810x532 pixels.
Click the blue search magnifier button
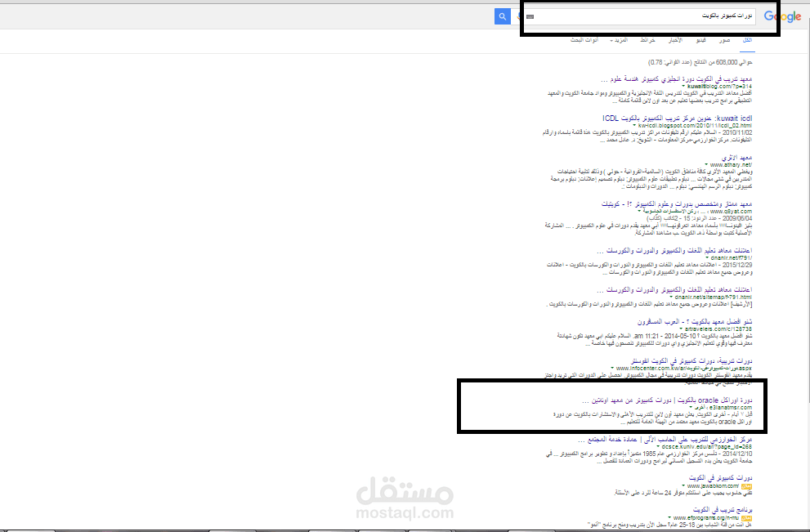pyautogui.click(x=502, y=16)
